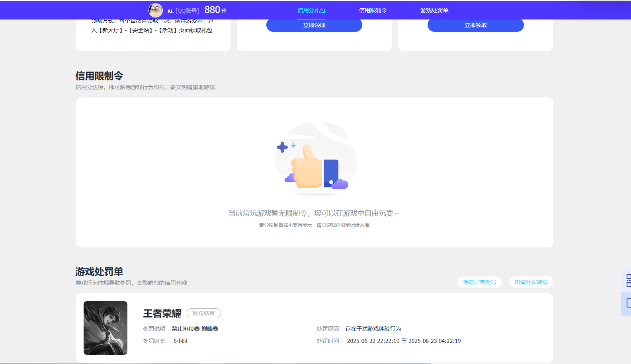Click the 申请处罚减免 button

point(531,282)
